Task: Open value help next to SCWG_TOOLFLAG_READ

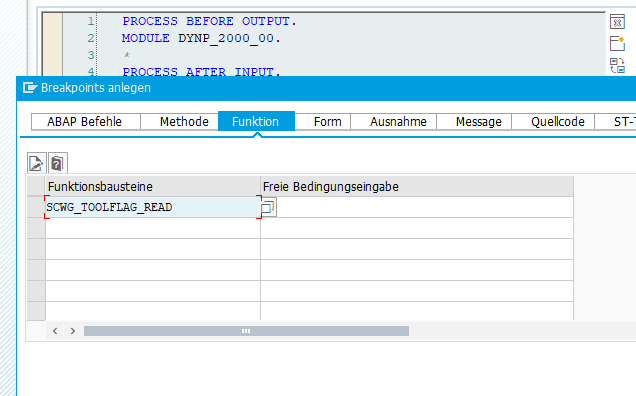Action: [x=268, y=207]
